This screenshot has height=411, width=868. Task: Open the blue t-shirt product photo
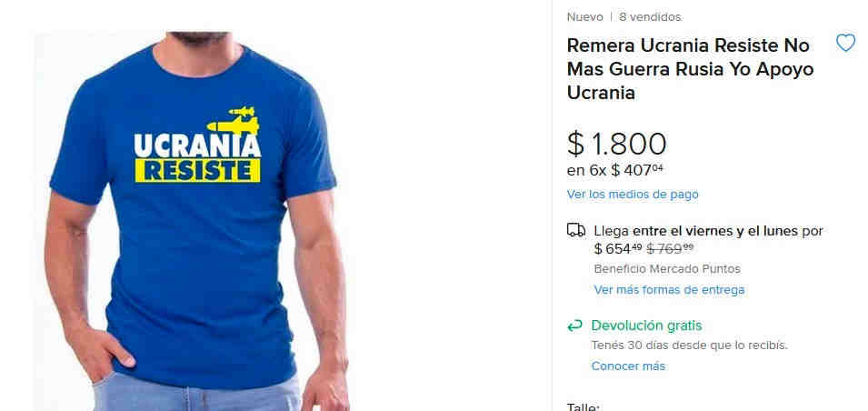[194, 222]
